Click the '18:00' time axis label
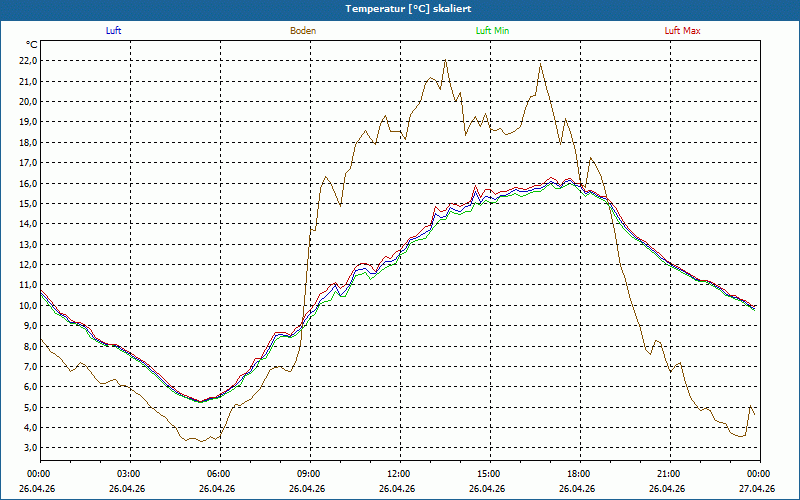Image resolution: width=800 pixels, height=500 pixels. pyautogui.click(x=581, y=474)
